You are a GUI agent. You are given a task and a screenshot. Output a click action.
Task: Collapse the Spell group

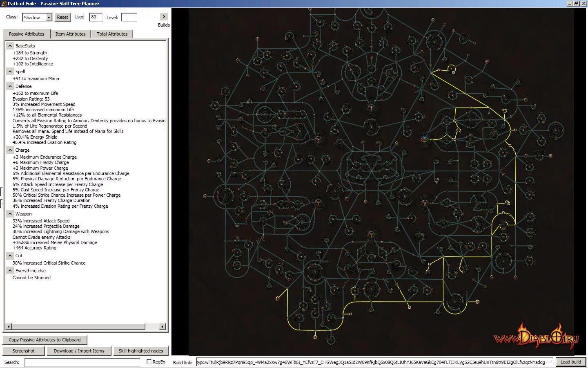pyautogui.click(x=10, y=72)
